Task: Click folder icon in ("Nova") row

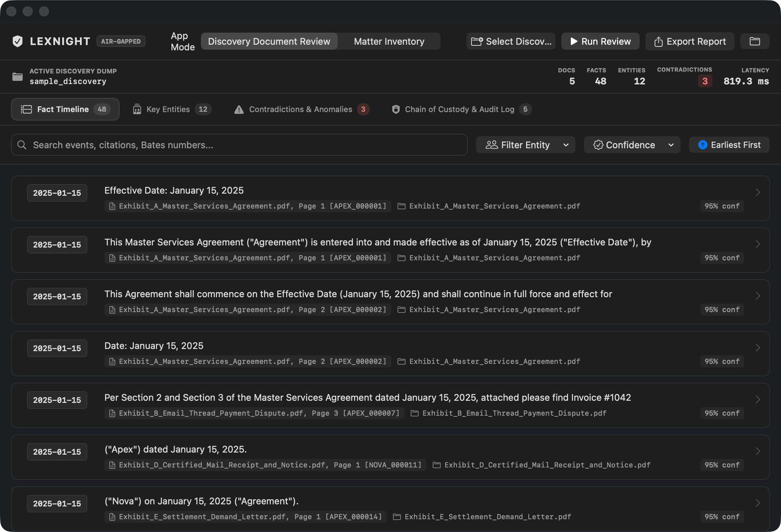Action: [397, 517]
